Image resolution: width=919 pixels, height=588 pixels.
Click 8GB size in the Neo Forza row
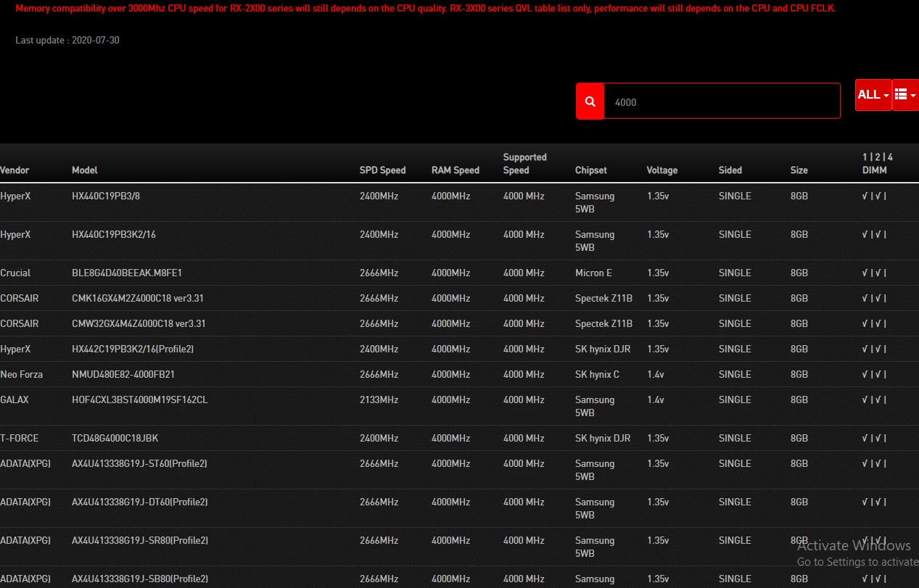[x=799, y=375]
